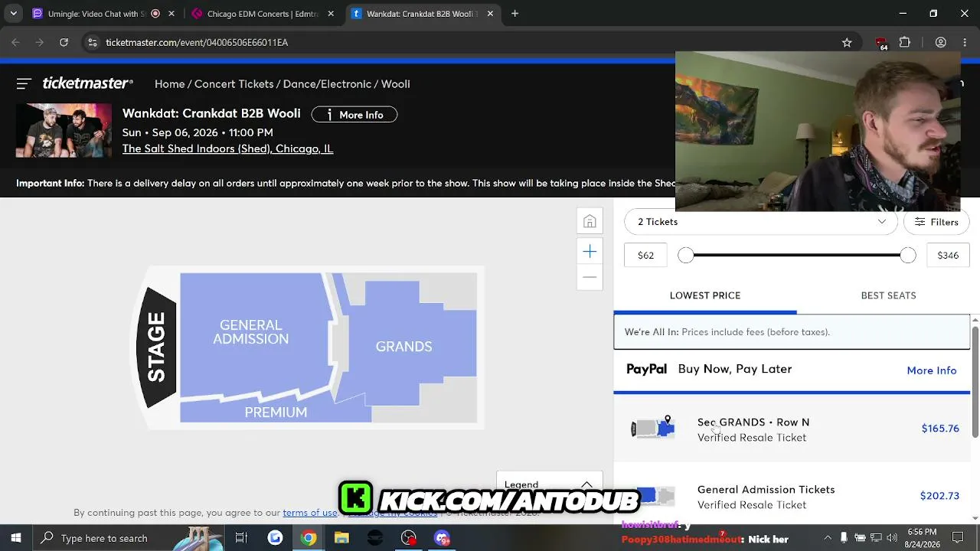980x551 pixels.
Task: Open the Concert Tickets breadcrumb
Action: coord(234,84)
